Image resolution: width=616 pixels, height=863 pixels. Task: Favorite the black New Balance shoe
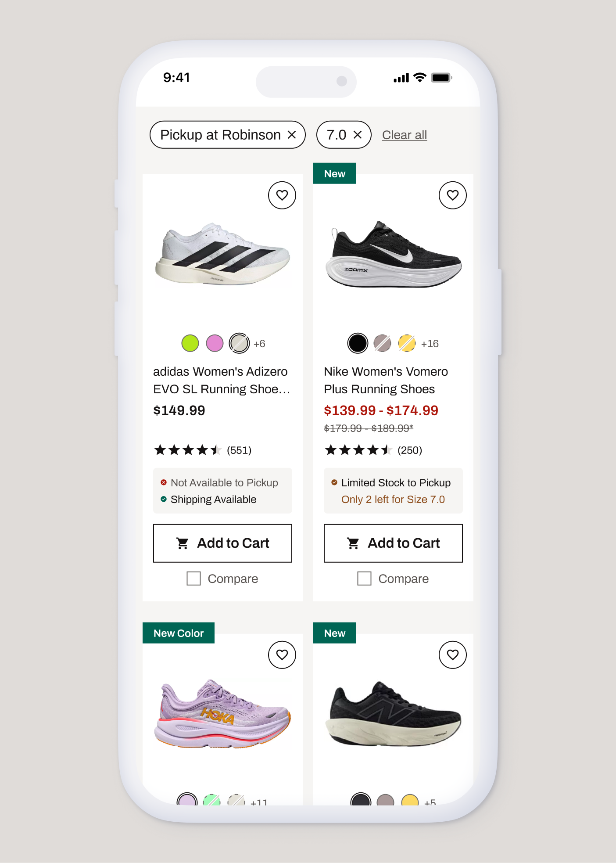click(x=452, y=655)
